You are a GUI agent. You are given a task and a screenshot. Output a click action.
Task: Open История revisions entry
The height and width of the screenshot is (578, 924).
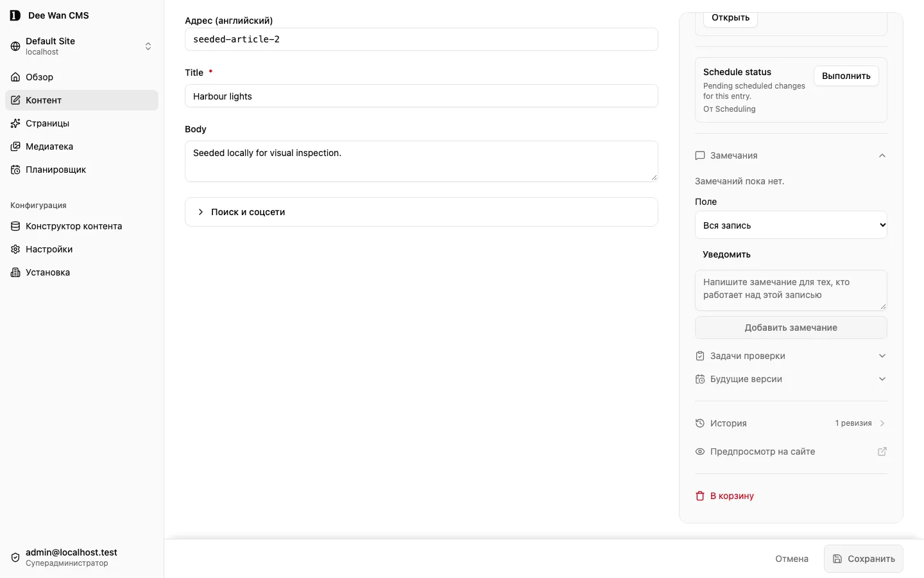(791, 423)
